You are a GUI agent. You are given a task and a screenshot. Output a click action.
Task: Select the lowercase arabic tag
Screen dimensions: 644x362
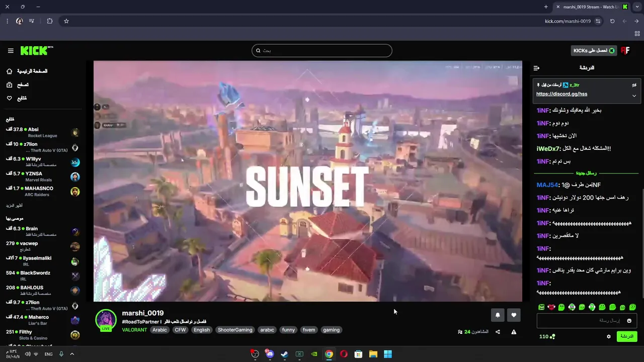pyautogui.click(x=267, y=330)
